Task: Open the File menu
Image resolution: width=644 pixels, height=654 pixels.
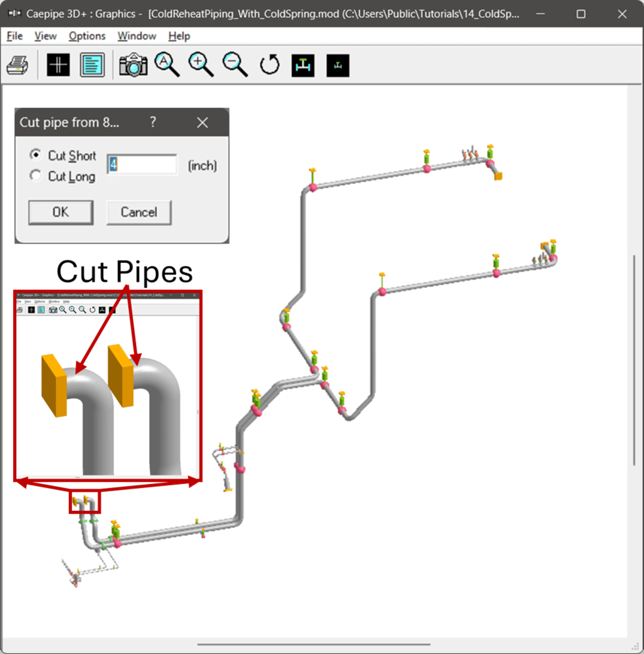Action: click(14, 36)
